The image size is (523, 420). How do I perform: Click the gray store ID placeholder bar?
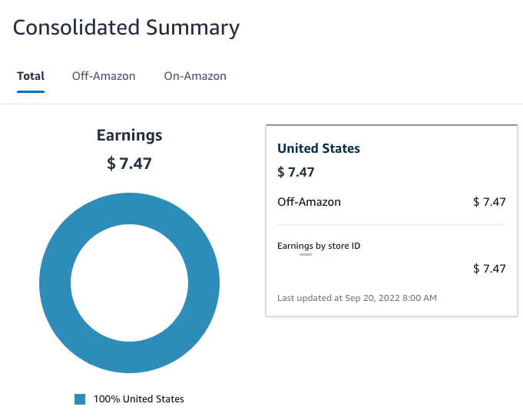[x=306, y=254]
